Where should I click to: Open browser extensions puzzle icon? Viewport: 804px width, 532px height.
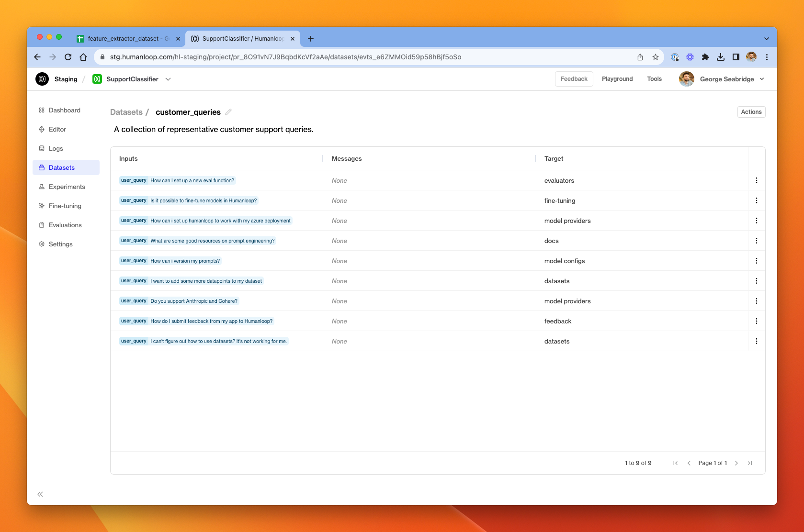pos(705,57)
